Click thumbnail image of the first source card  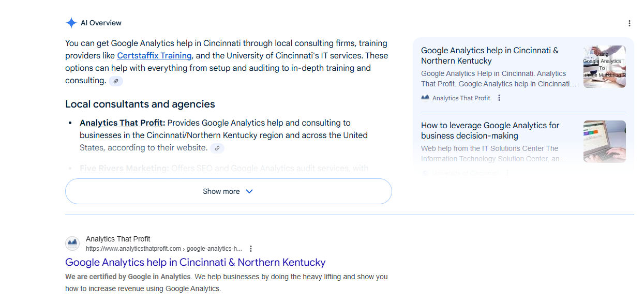[604, 67]
